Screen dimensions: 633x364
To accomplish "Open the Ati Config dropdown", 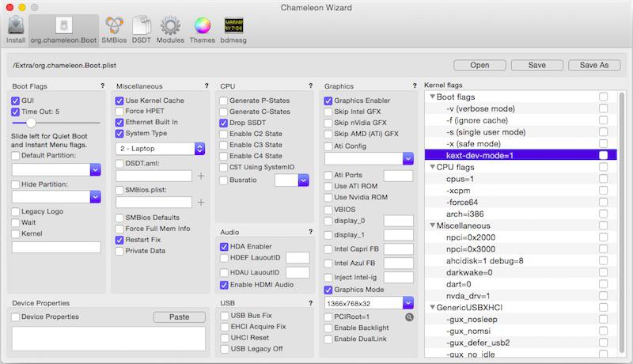I will pyautogui.click(x=408, y=158).
